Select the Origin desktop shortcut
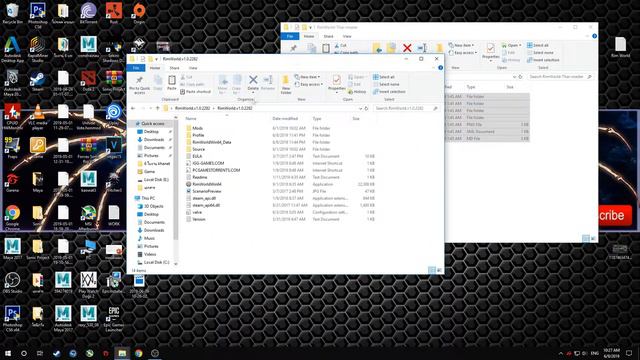Viewport: 640px width, 360px height. 139,13
